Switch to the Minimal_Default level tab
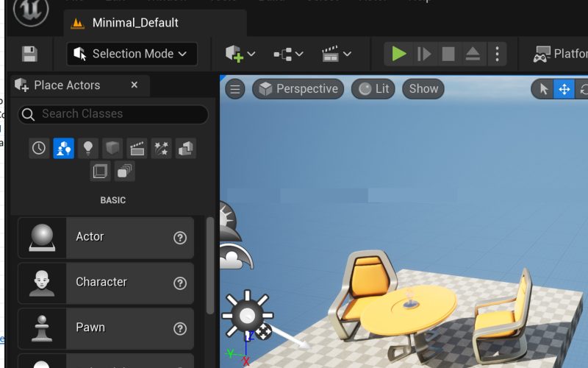The height and width of the screenshot is (368, 588). [x=155, y=23]
